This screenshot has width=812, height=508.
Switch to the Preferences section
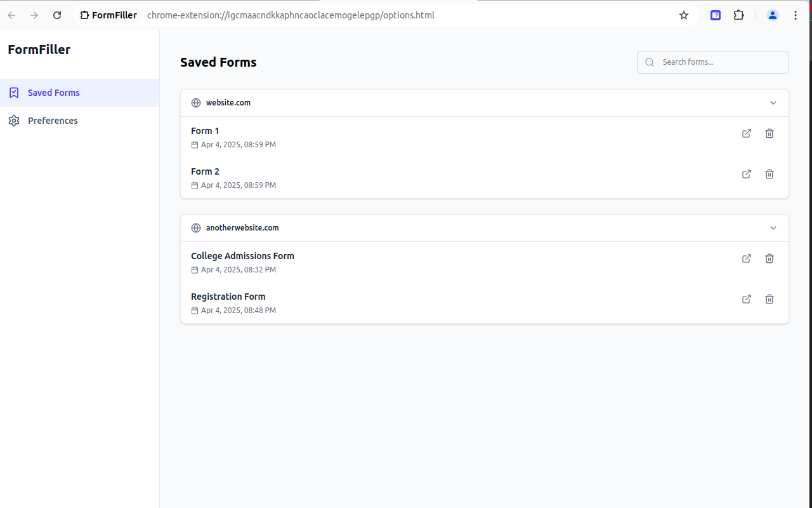(53, 120)
